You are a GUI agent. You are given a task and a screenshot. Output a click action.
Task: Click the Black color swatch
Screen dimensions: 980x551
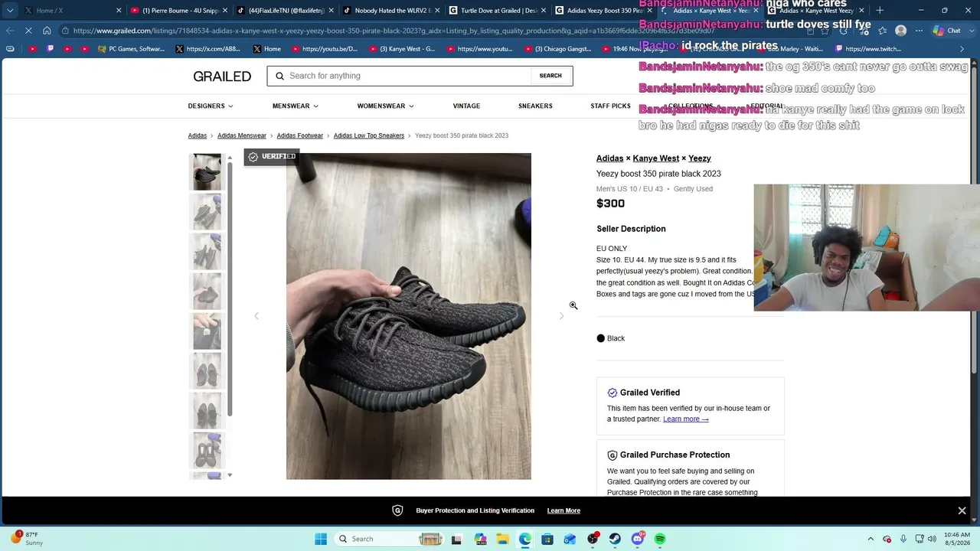point(601,338)
